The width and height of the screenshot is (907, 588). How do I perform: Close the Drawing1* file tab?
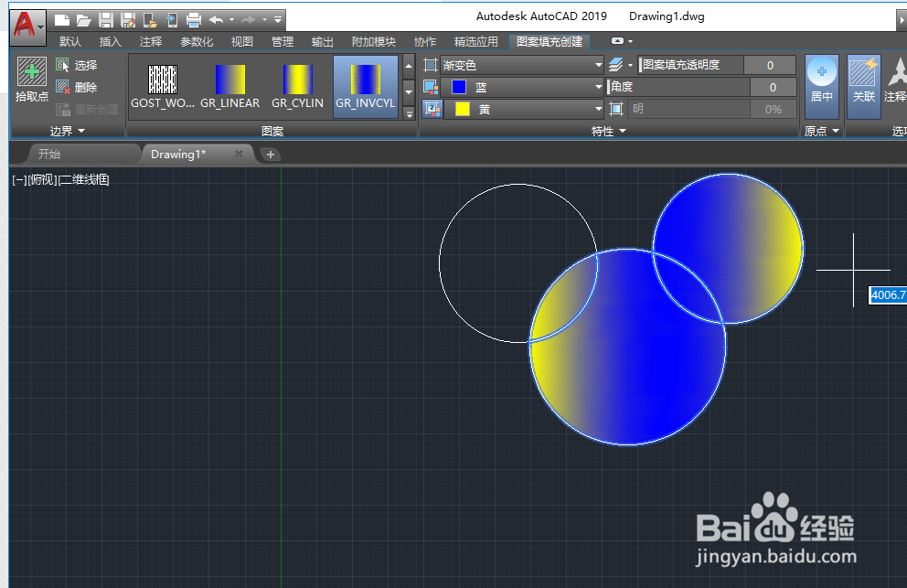[x=239, y=154]
